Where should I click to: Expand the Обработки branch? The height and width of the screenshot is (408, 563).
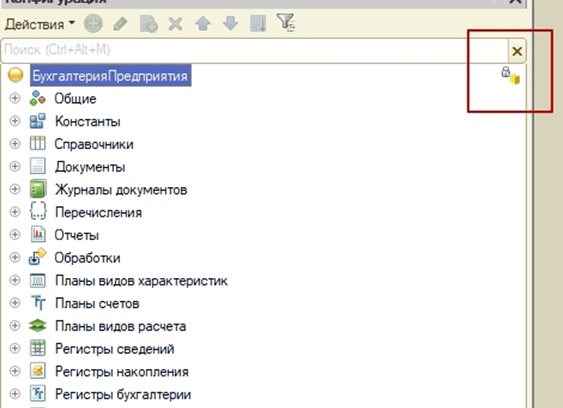click(x=15, y=257)
